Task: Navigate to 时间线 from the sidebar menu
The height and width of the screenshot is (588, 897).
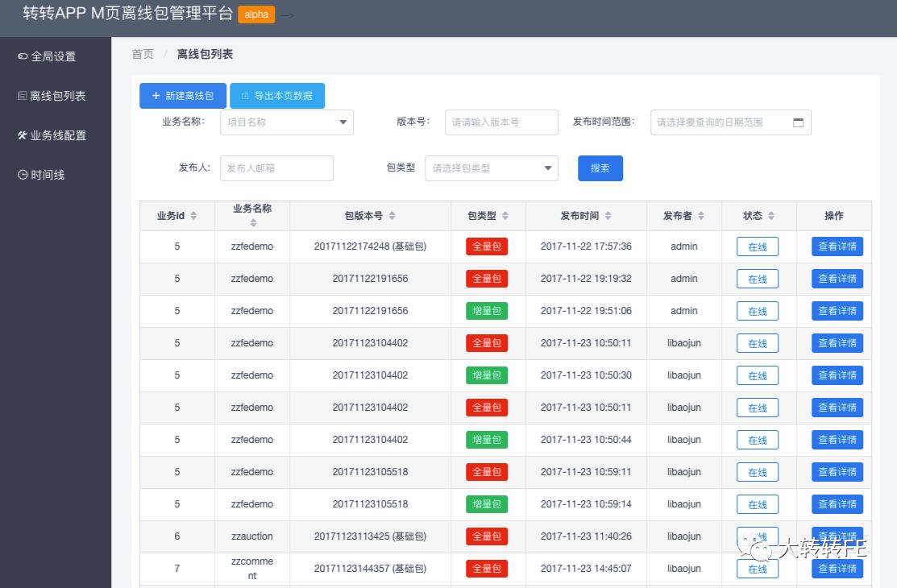Action: [47, 174]
